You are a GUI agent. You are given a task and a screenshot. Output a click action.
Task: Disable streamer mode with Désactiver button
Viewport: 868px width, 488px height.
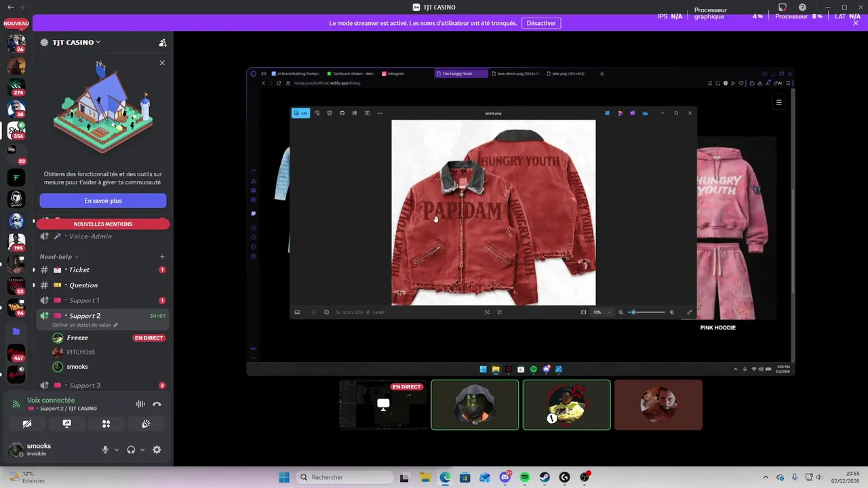coord(541,23)
